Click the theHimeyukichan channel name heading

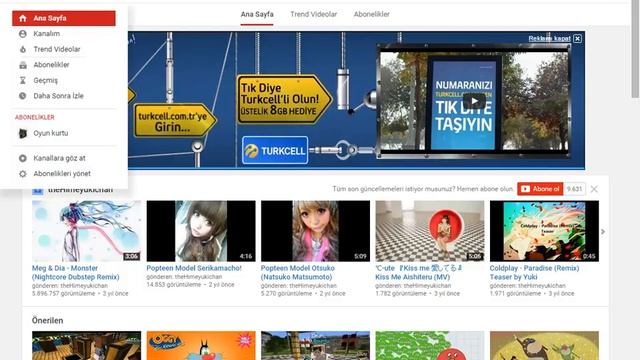click(80, 190)
